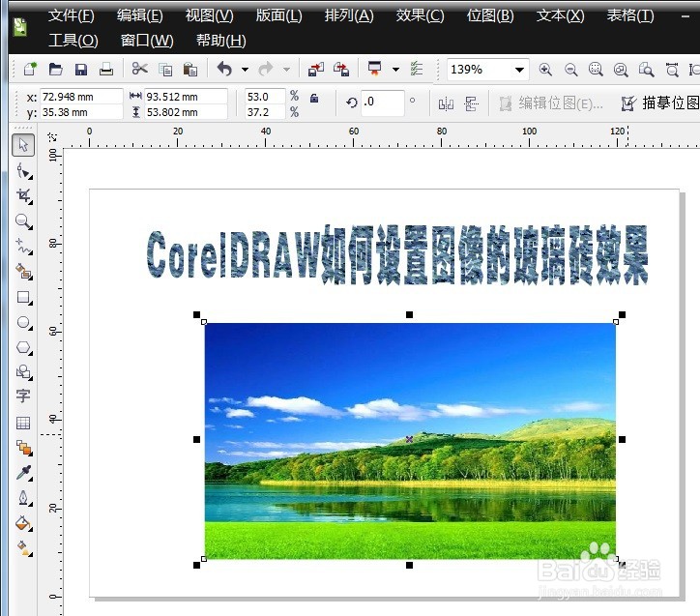Image resolution: width=700 pixels, height=616 pixels.
Task: Open the 139% zoom level dropdown
Action: (x=519, y=70)
